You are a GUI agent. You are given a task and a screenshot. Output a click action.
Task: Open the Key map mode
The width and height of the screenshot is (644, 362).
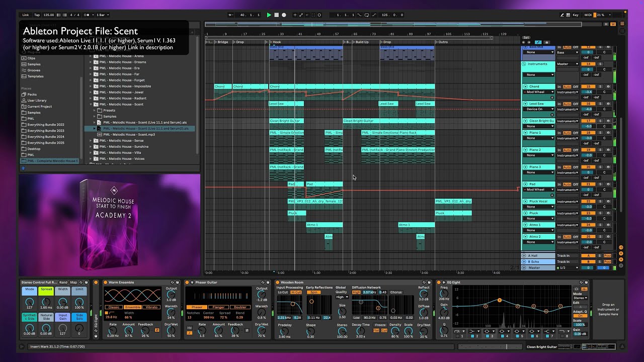[576, 15]
